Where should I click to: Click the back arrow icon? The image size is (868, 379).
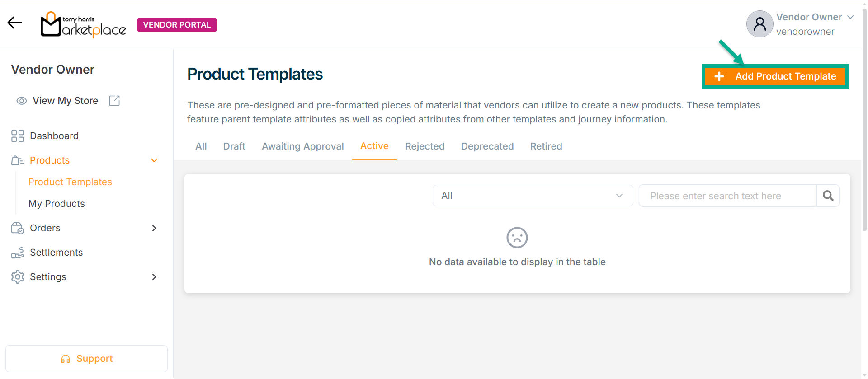tap(14, 23)
